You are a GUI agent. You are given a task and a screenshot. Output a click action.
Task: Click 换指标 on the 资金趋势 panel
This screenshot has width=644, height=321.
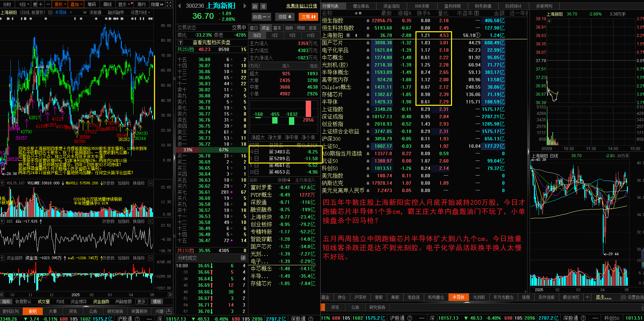(x=139, y=258)
